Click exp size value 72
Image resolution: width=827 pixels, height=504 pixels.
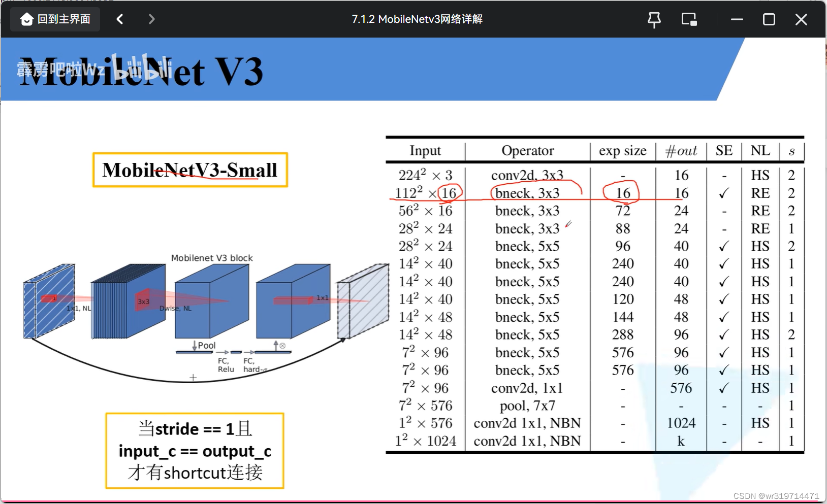(x=623, y=211)
